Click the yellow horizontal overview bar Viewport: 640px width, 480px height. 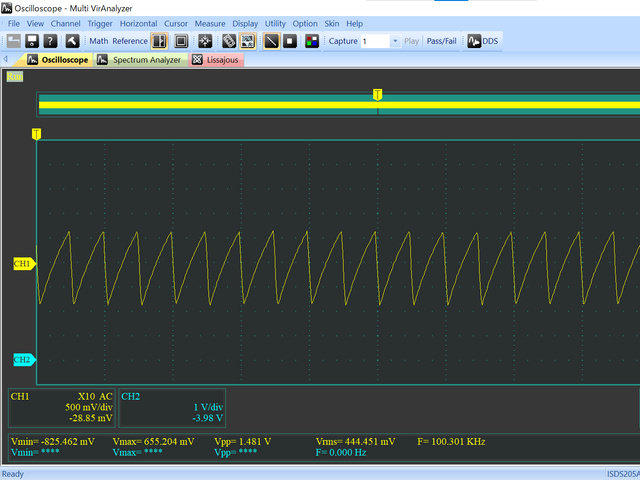click(x=200, y=103)
